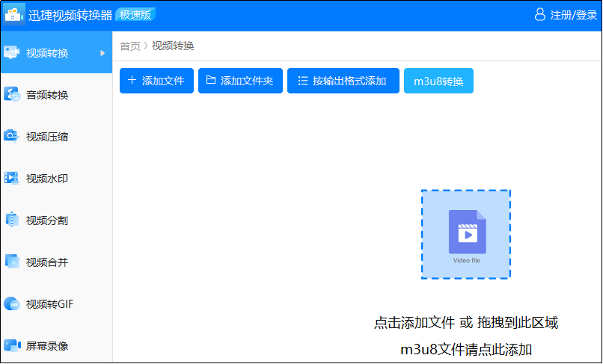Click the 添加文件夹 button

click(x=240, y=81)
